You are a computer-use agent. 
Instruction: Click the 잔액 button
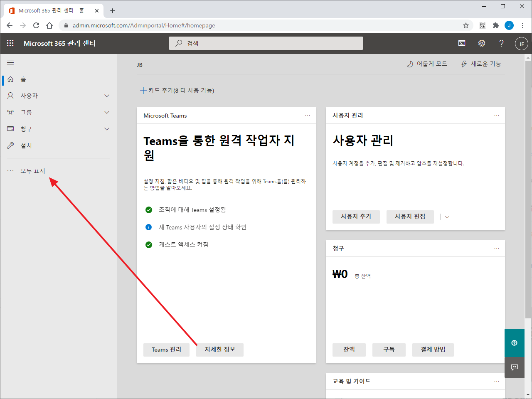tap(349, 350)
